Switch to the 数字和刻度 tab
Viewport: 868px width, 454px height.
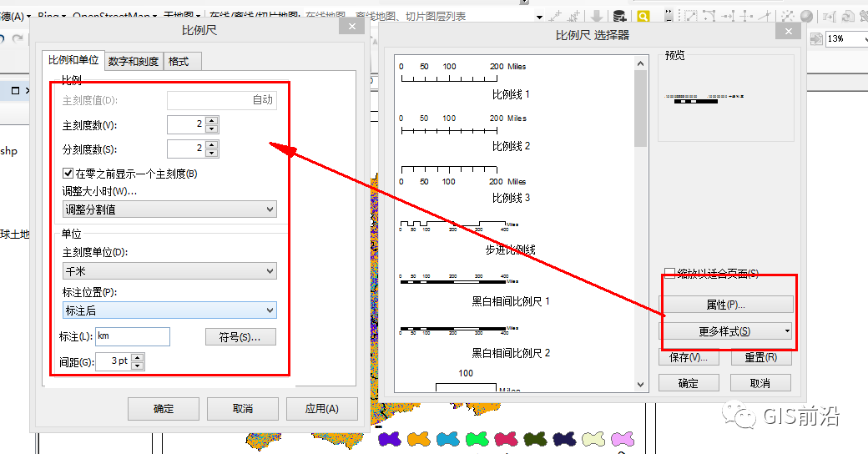134,62
